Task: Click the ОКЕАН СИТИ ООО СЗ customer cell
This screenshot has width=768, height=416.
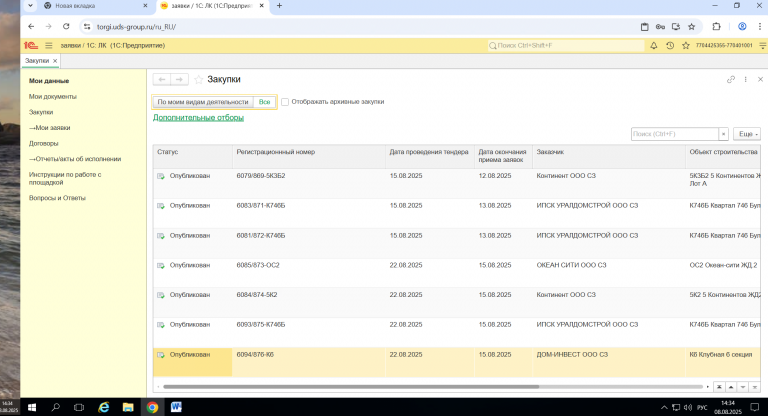Action: coord(609,273)
